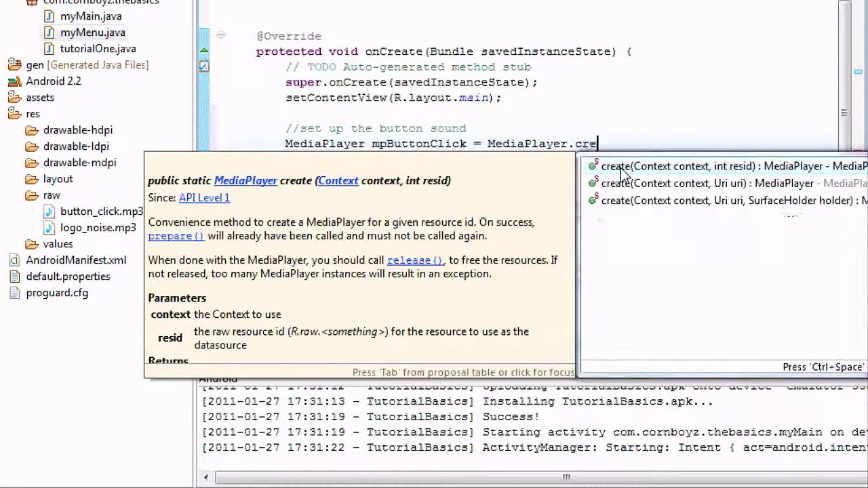Screen dimensions: 868x488
Task: Click the setContentView(R.layout.main) code line
Action: [393, 98]
